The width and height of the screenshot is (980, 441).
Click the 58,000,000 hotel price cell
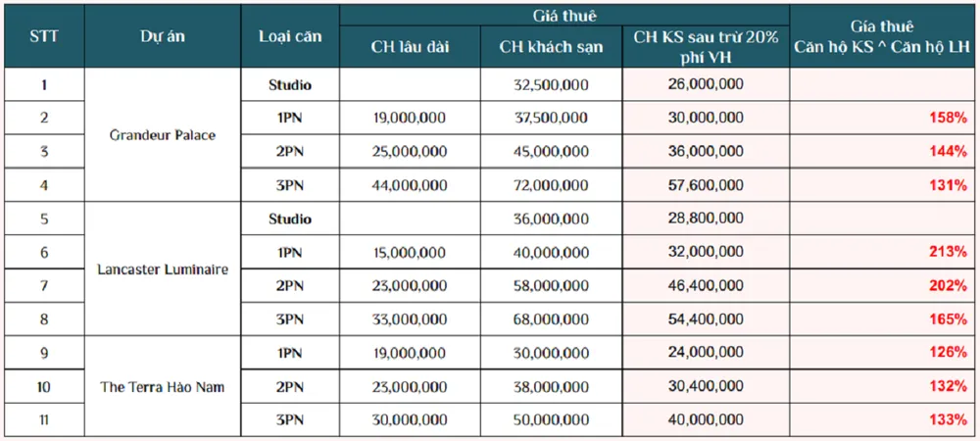pyautogui.click(x=552, y=285)
